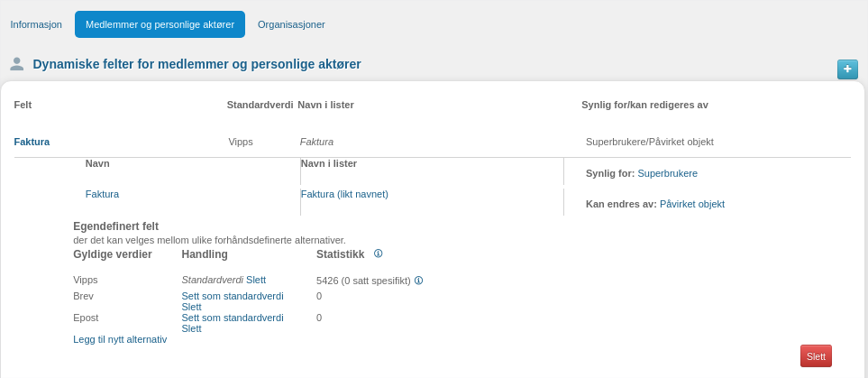Click info icon beside 5426 statistic
The image size is (868, 378).
(418, 281)
